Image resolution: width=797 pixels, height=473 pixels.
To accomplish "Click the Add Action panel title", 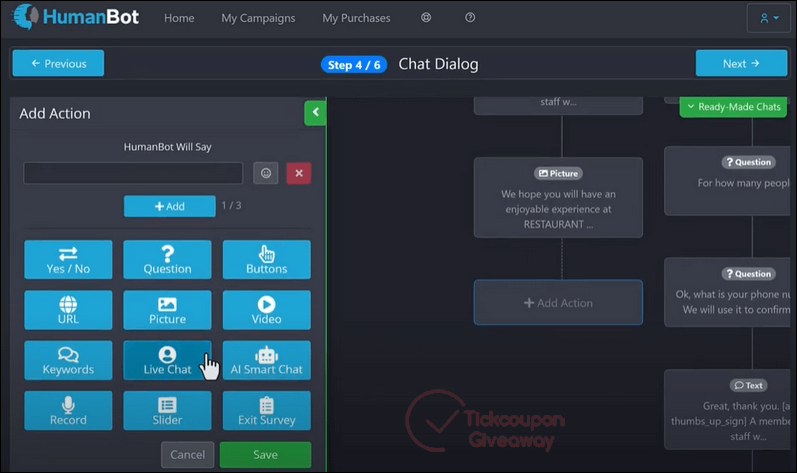I will [x=55, y=113].
